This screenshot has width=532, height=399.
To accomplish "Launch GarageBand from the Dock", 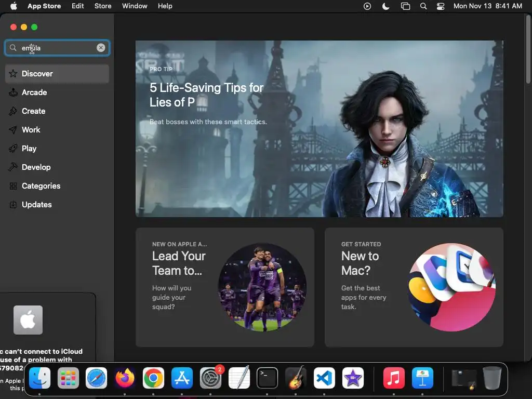I will 296,377.
